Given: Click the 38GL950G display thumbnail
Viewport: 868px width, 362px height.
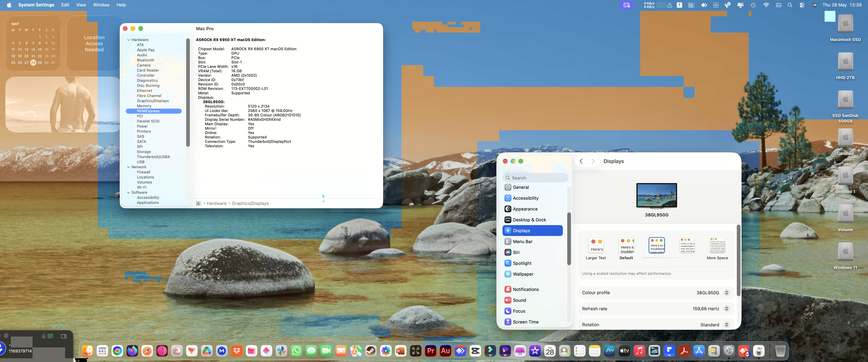Looking at the screenshot, I should click(656, 196).
